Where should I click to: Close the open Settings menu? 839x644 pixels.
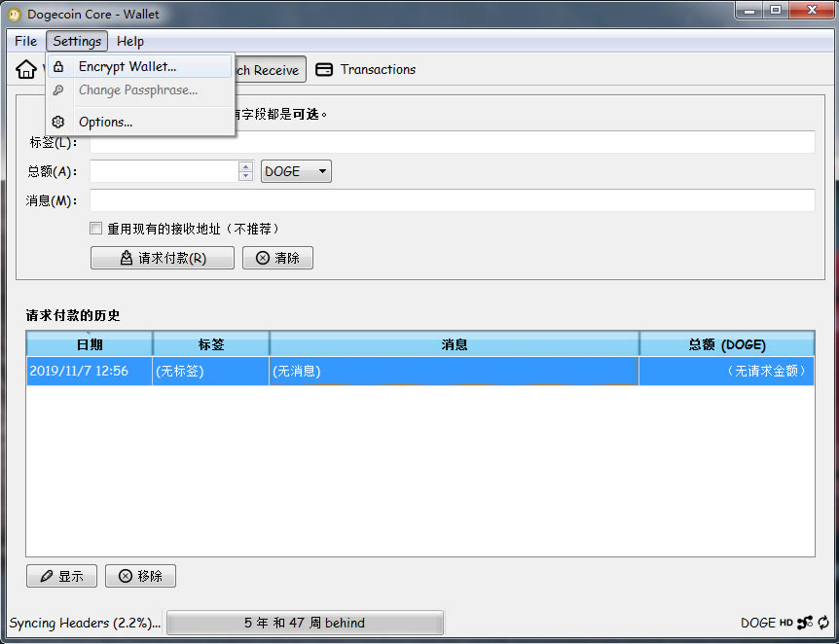pos(77,41)
